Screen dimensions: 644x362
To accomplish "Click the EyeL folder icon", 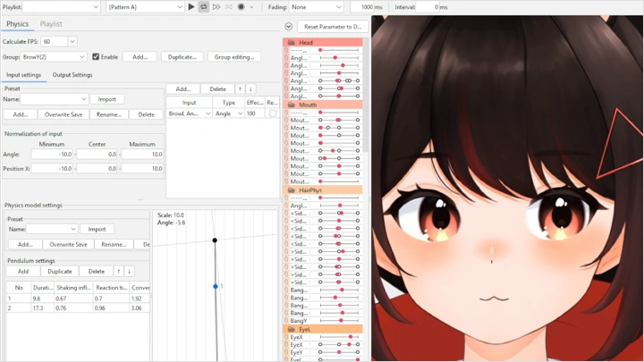I will 292,329.
